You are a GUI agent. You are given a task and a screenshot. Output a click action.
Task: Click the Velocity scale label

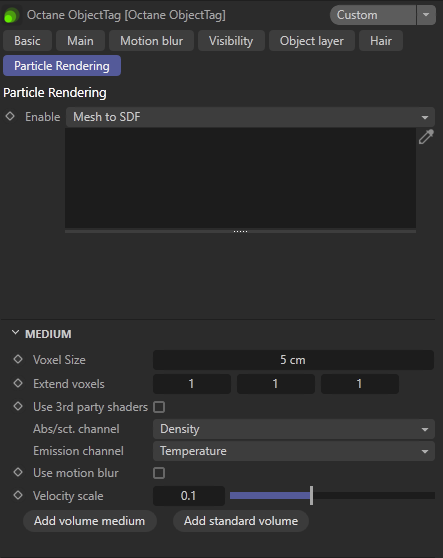coord(68,496)
